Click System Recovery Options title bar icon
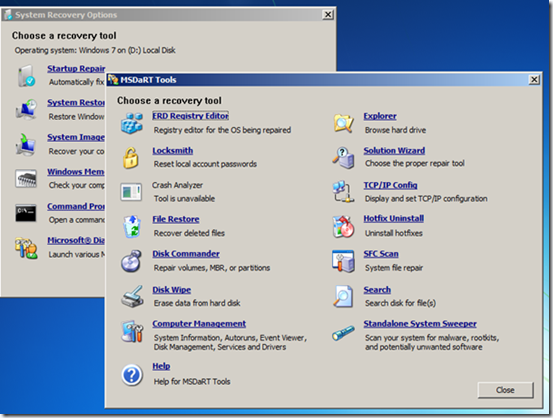The height and width of the screenshot is (418, 553). [x=8, y=15]
